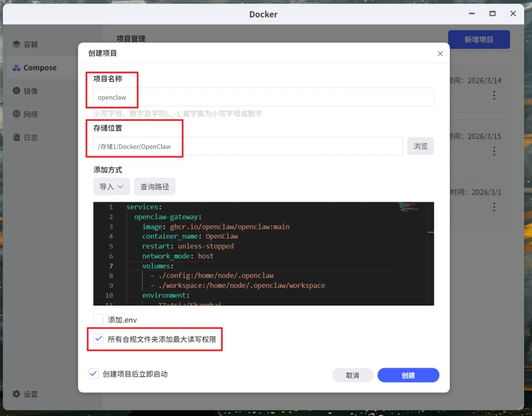
Task: Click the 'container_name: OpenClaw' line
Action: 190,237
